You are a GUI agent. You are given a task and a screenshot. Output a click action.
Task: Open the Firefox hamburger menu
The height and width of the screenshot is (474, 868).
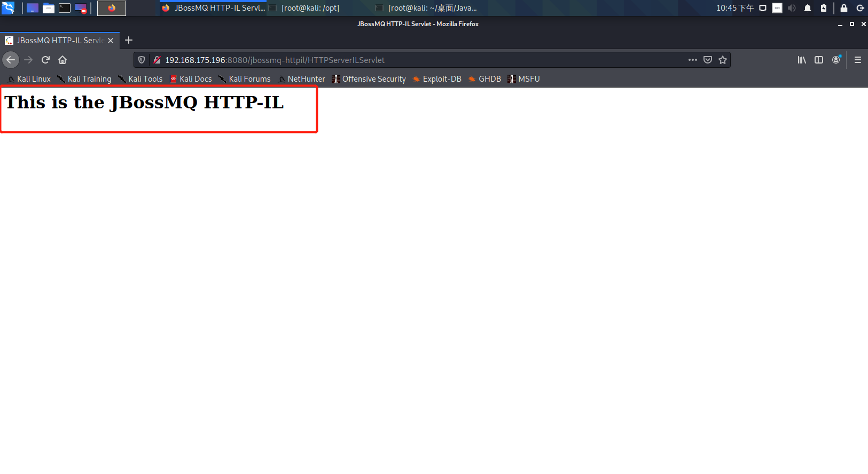(858, 60)
